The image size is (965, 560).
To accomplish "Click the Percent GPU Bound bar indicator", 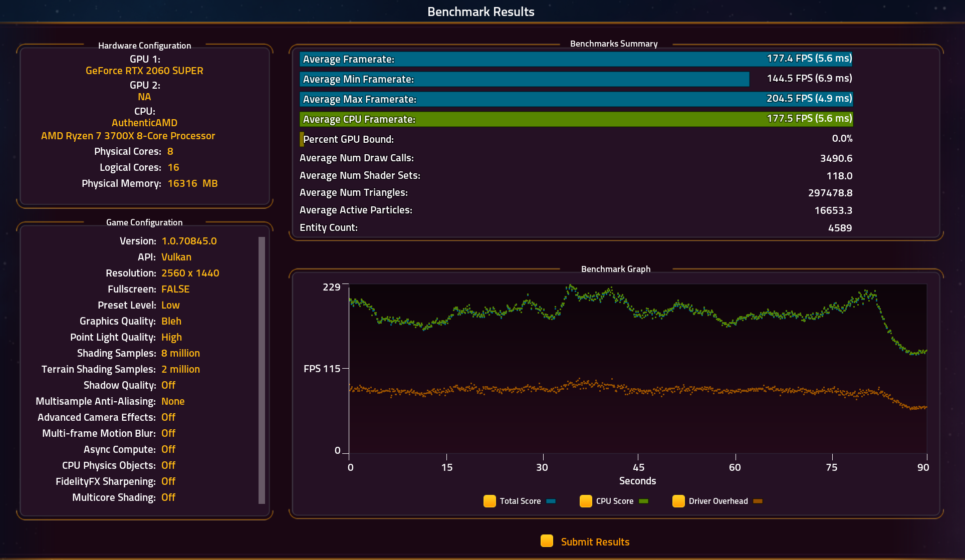I will (x=302, y=139).
